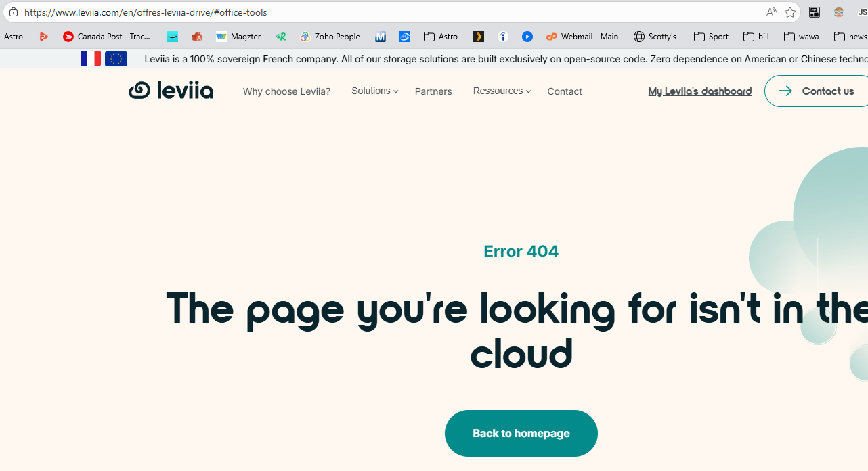Open the Zoho People bookmark
The width and height of the screenshot is (868, 471).
[x=330, y=37]
